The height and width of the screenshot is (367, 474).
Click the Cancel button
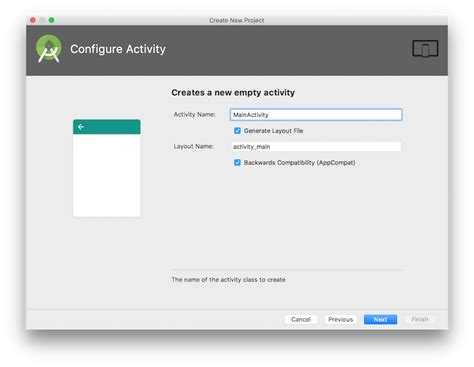301,319
